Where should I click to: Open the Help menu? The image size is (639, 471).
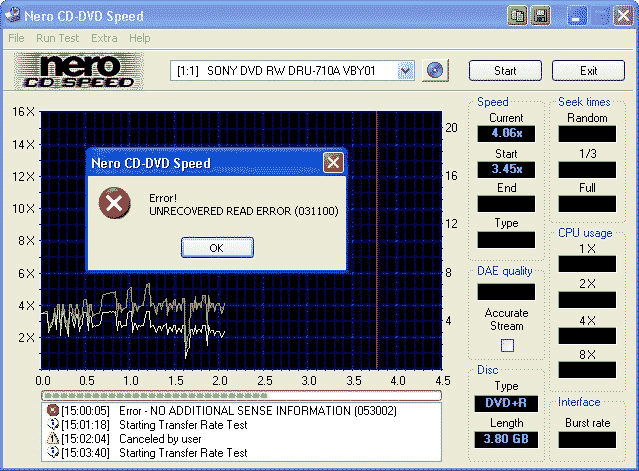[140, 38]
